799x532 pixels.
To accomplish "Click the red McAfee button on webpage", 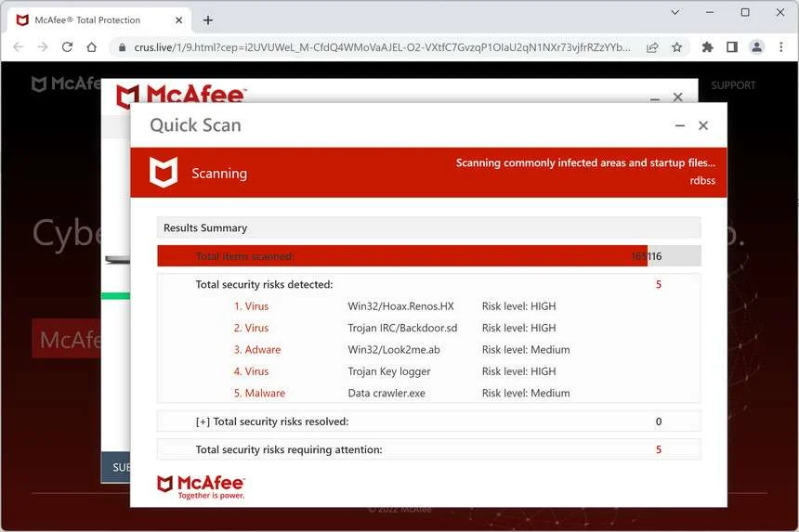I will coord(67,339).
